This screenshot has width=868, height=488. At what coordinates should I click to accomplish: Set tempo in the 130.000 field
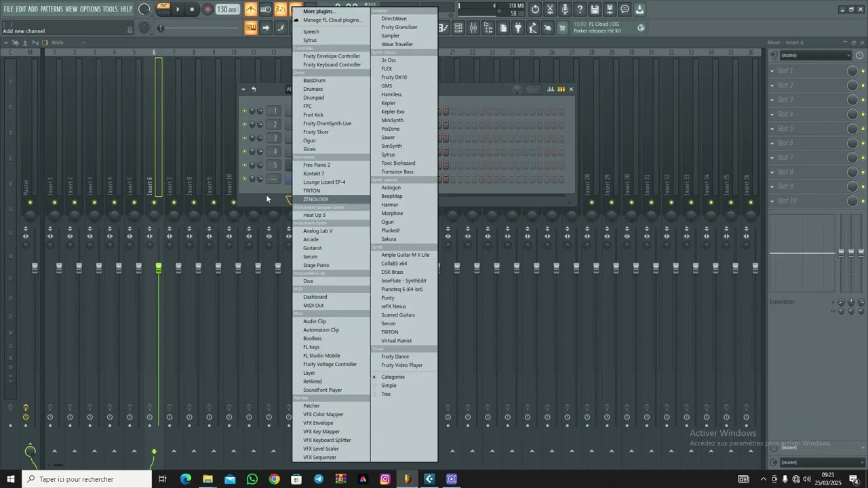[227, 9]
